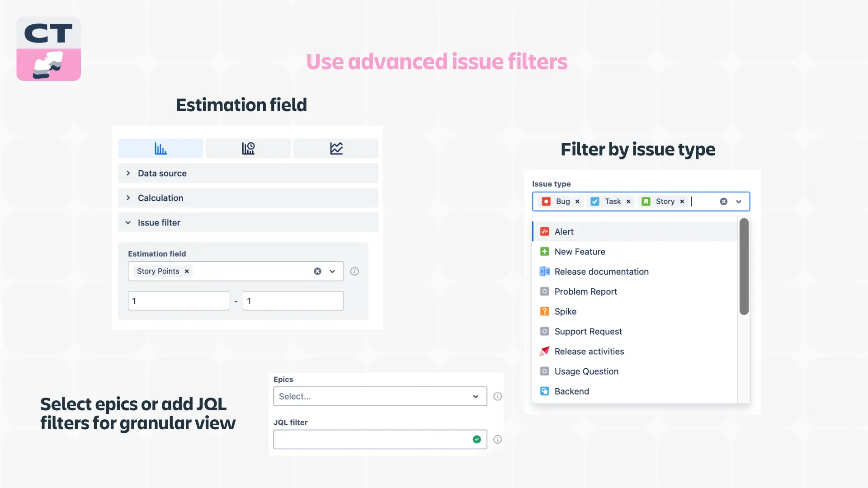
Task: Expand the Data source section
Action: coord(248,174)
